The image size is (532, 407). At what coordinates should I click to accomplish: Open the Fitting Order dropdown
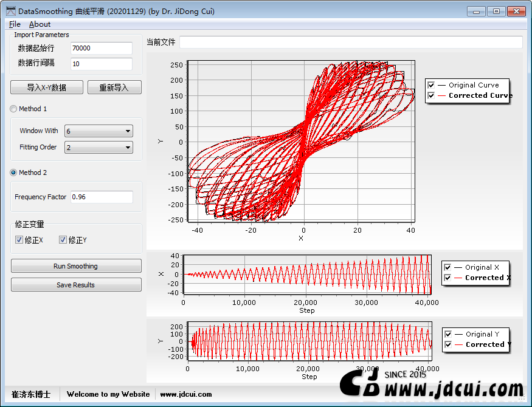(x=98, y=148)
